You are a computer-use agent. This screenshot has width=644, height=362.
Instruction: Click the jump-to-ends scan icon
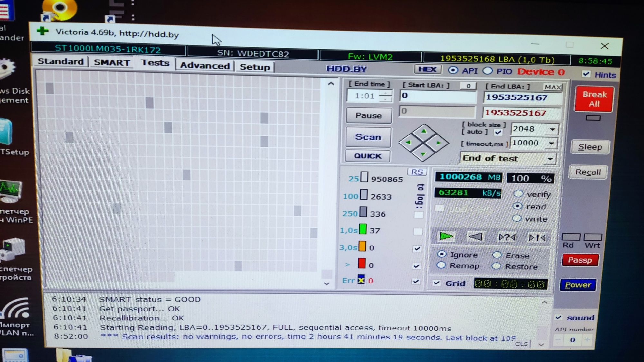(537, 238)
